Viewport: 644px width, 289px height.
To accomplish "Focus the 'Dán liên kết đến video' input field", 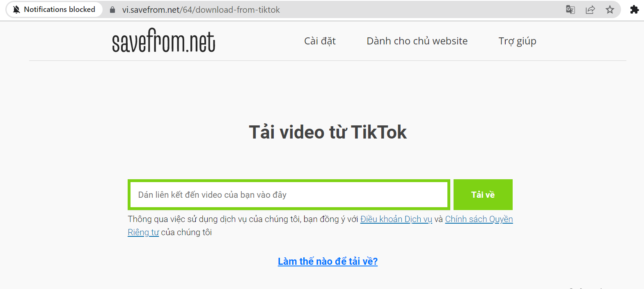I will (x=289, y=194).
